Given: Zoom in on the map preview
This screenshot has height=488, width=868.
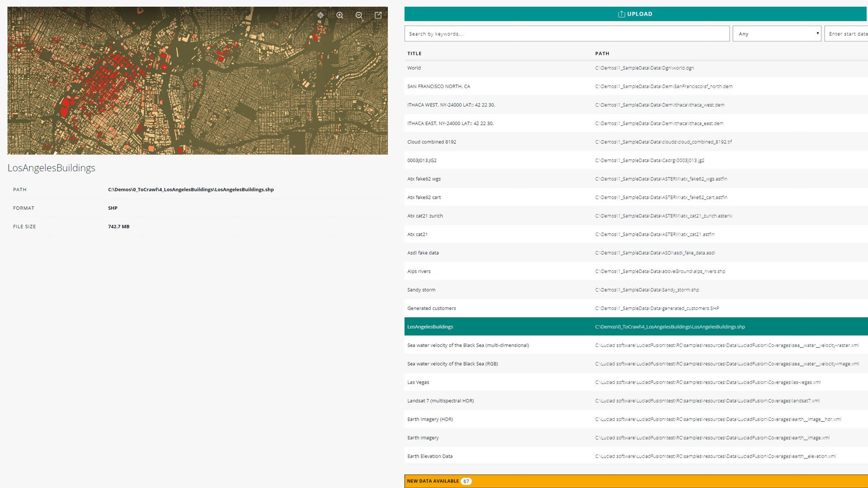Looking at the screenshot, I should tap(340, 15).
